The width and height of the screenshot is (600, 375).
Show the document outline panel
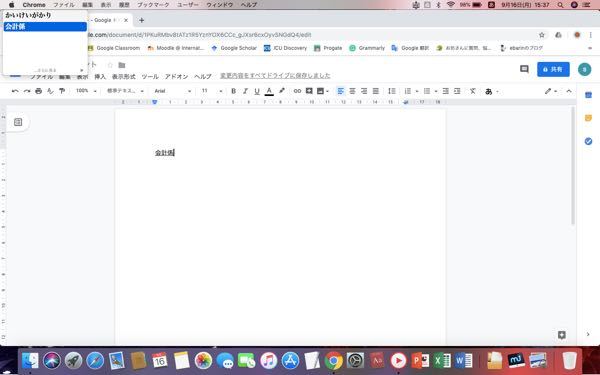pos(18,122)
